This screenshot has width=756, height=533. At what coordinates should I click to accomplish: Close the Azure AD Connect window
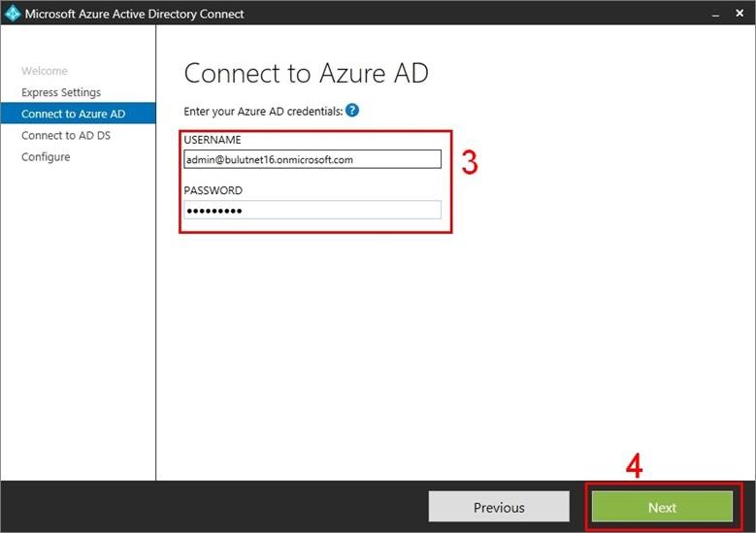(x=740, y=14)
